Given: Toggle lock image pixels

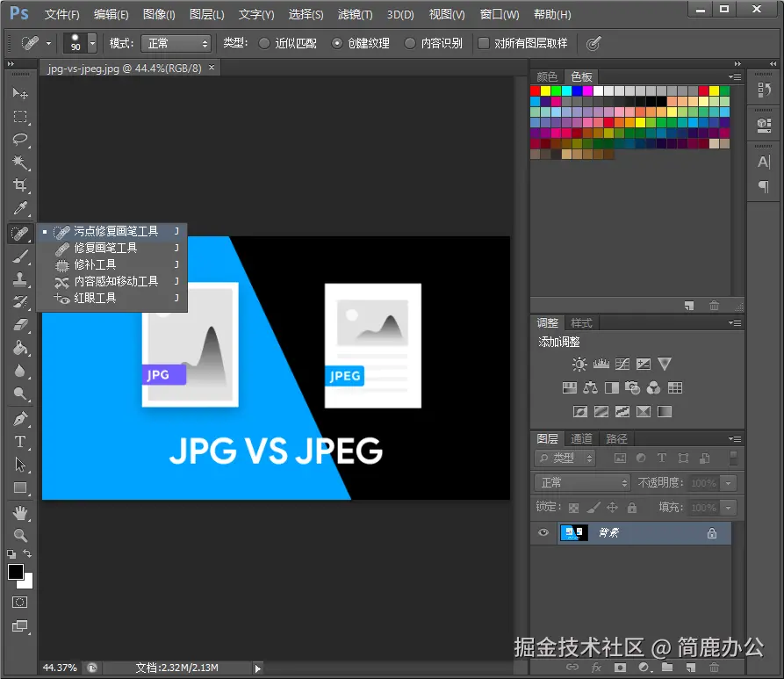Looking at the screenshot, I should 593,508.
